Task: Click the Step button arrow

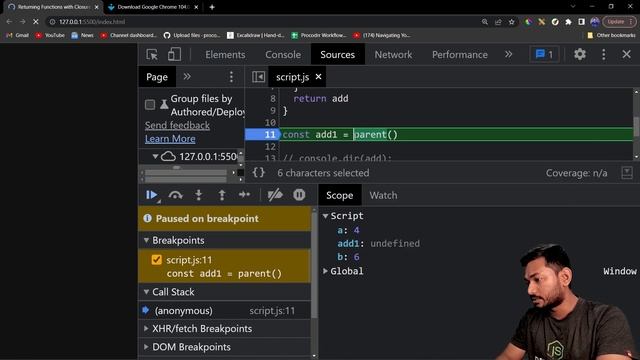Action: (244, 195)
